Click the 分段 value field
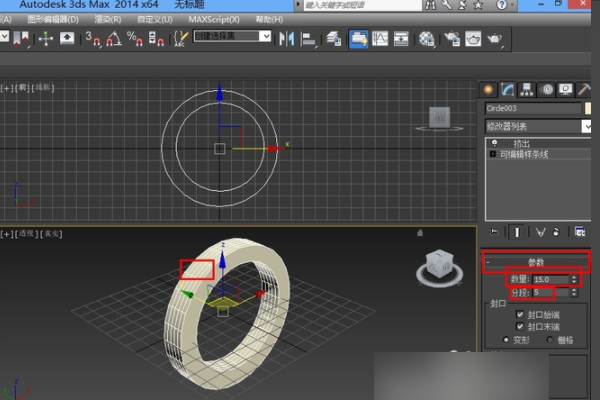The image size is (600, 400). (551, 293)
